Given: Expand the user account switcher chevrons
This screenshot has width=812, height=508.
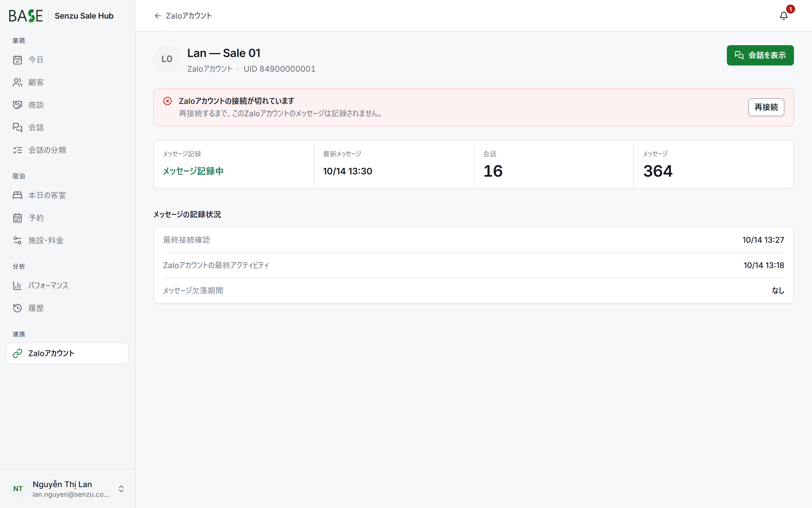Looking at the screenshot, I should 121,489.
